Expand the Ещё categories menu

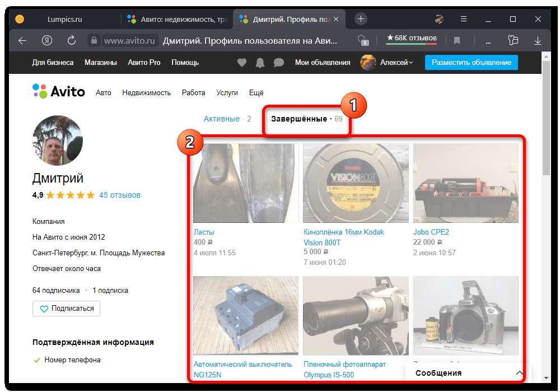[x=256, y=93]
